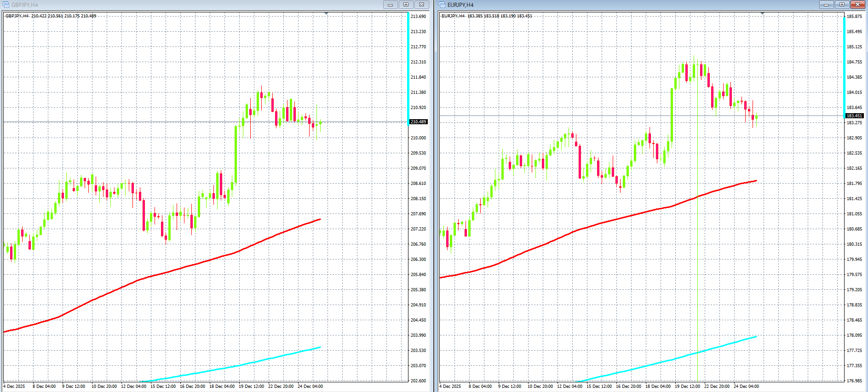This screenshot has height=392, width=868.
Task: Click the tall green vertical line on EURJPY
Action: (698, 276)
